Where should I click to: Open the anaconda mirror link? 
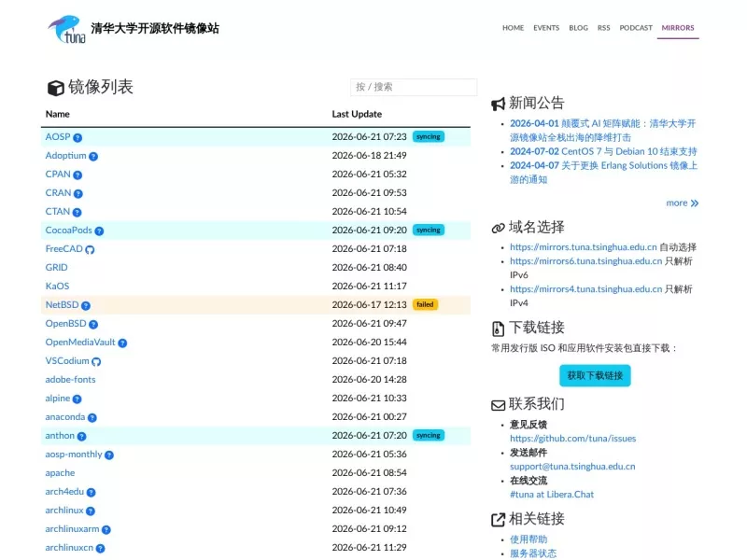click(x=65, y=416)
